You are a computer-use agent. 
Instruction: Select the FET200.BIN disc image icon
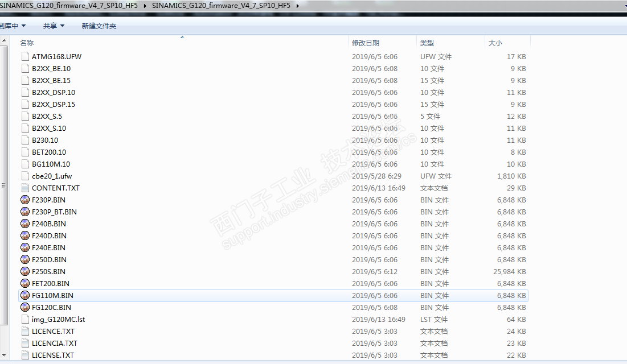25,283
